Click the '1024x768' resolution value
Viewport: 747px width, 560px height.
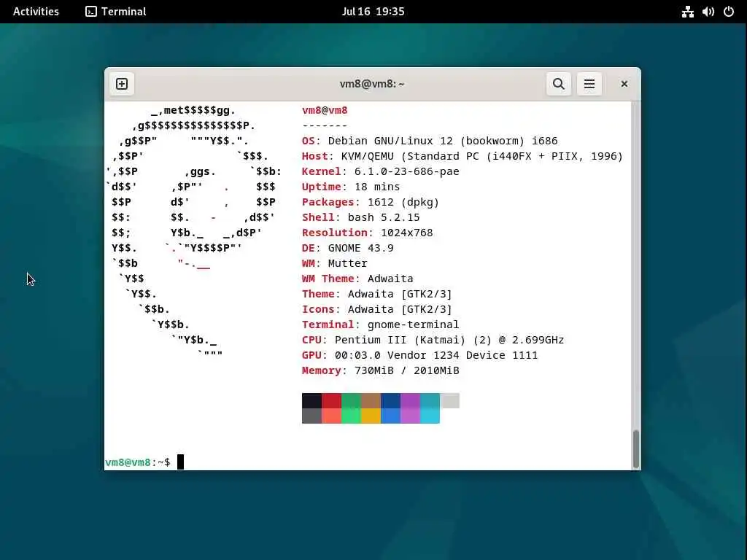click(406, 233)
